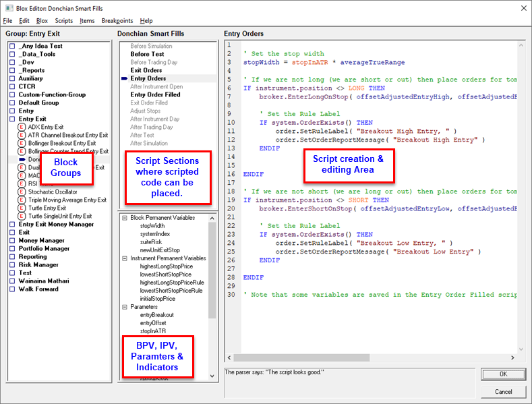
Task: Select the Exit Orders script section
Action: (146, 70)
